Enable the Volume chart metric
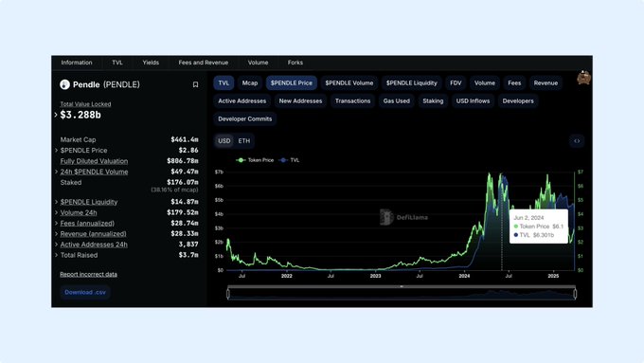644x363 pixels. click(485, 83)
